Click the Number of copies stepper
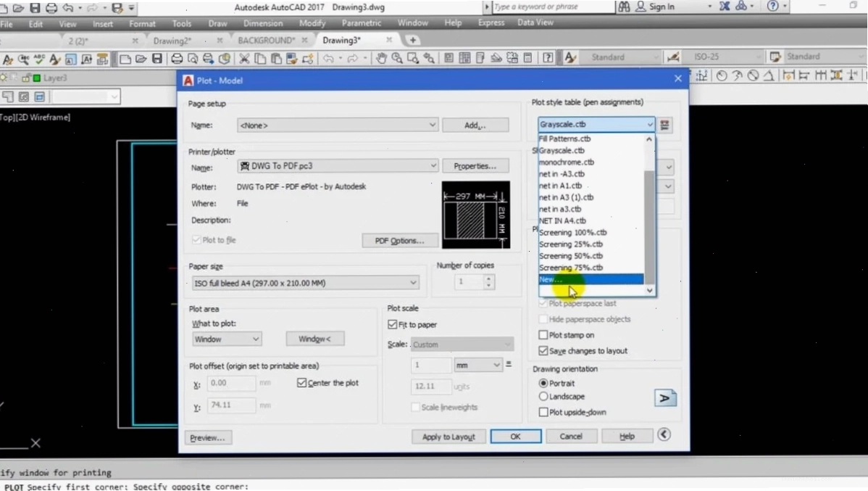The height and width of the screenshot is (491, 868). [x=488, y=281]
